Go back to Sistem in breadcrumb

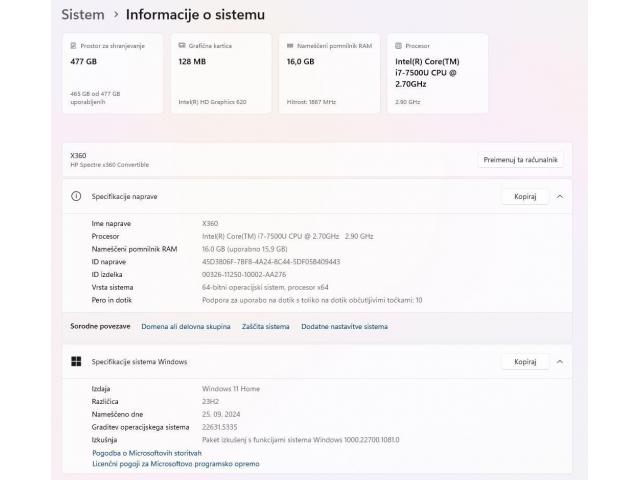pyautogui.click(x=83, y=15)
